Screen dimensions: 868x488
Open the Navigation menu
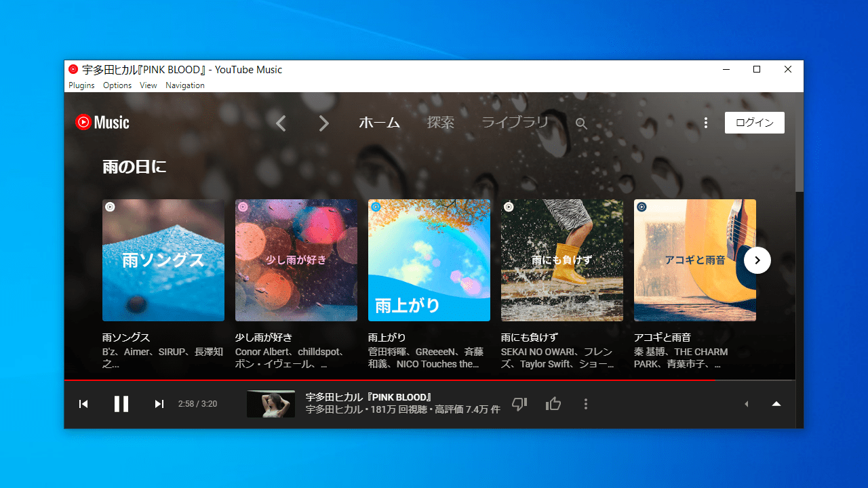[x=185, y=85]
